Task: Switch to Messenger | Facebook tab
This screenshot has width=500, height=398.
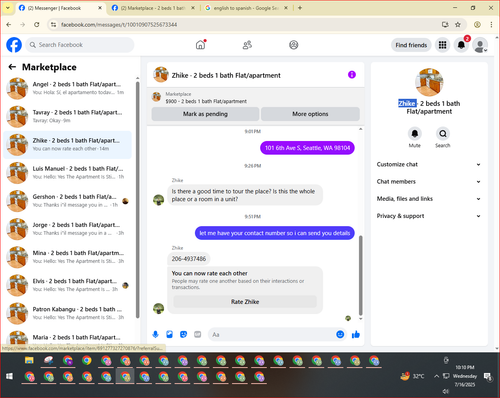Action: 60,8
